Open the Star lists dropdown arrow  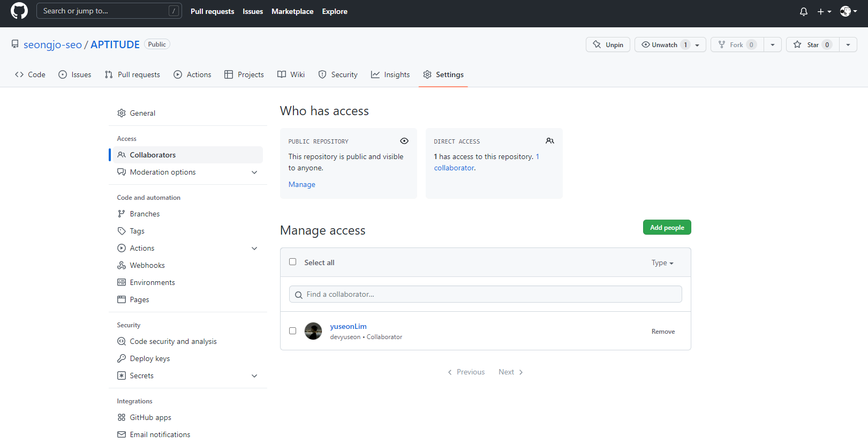point(848,44)
